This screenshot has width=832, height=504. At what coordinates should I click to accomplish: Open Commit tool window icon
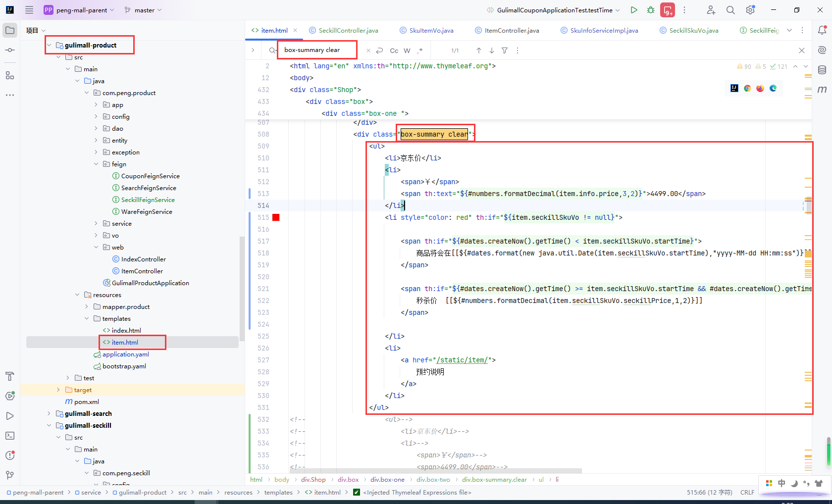point(10,50)
